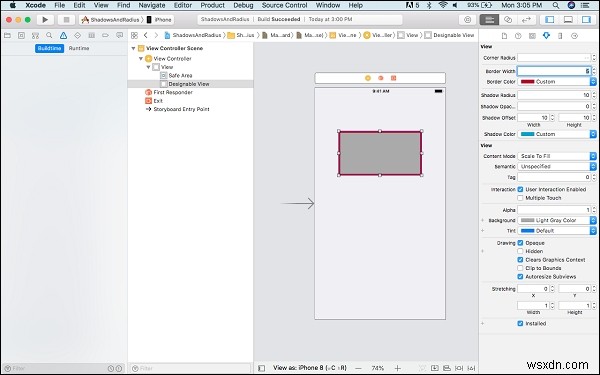Open the File inspector

pyautogui.click(x=504, y=36)
